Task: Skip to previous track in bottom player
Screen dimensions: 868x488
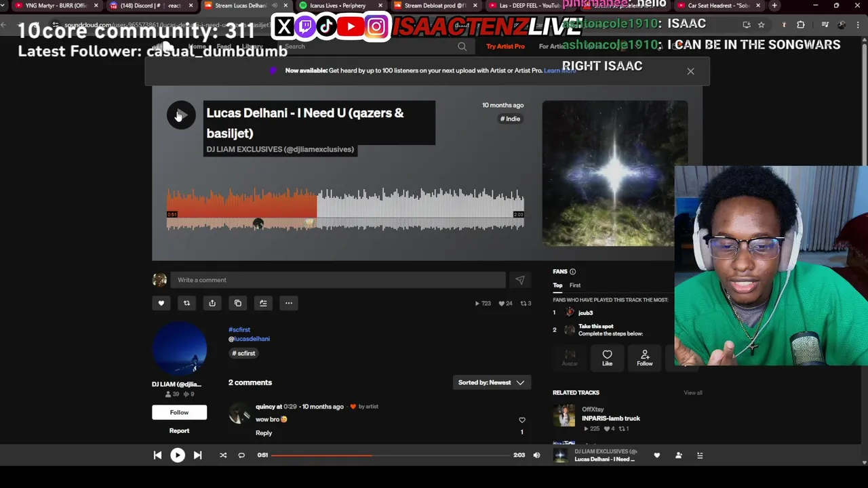Action: [157, 455]
